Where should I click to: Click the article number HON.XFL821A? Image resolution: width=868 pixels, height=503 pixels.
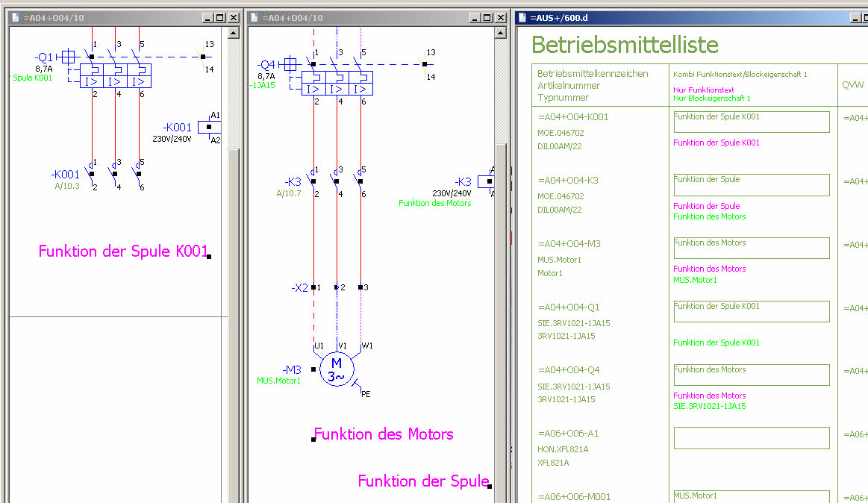point(563,449)
